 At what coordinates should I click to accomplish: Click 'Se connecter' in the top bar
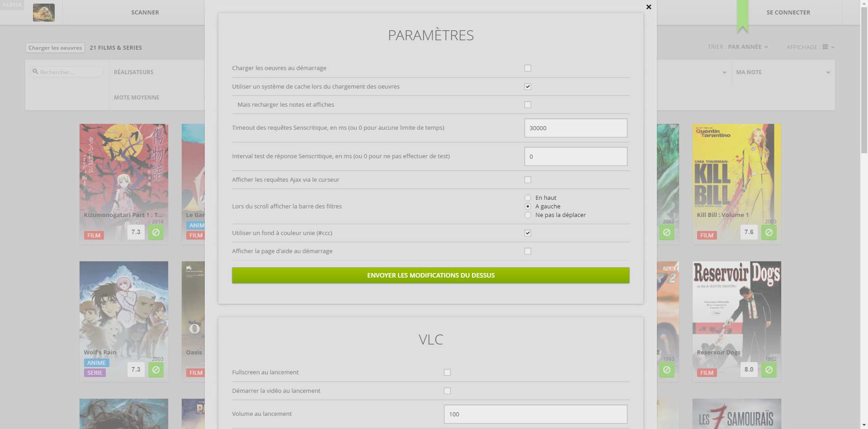tap(788, 13)
